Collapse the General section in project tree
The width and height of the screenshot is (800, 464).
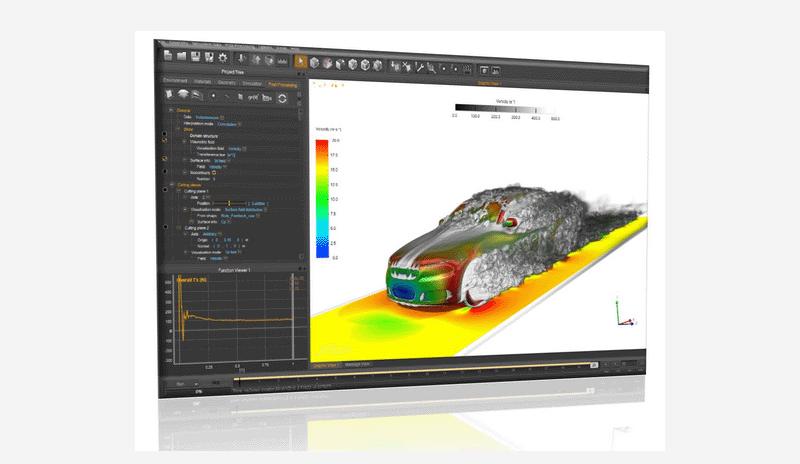[x=171, y=109]
